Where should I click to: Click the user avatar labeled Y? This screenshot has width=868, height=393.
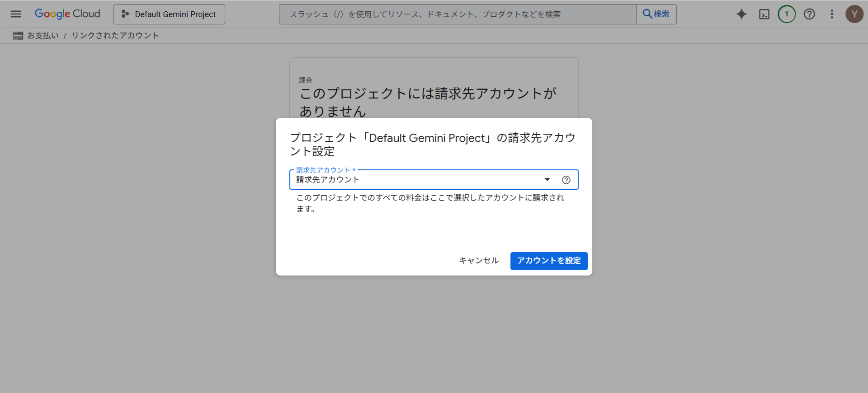[x=854, y=14]
